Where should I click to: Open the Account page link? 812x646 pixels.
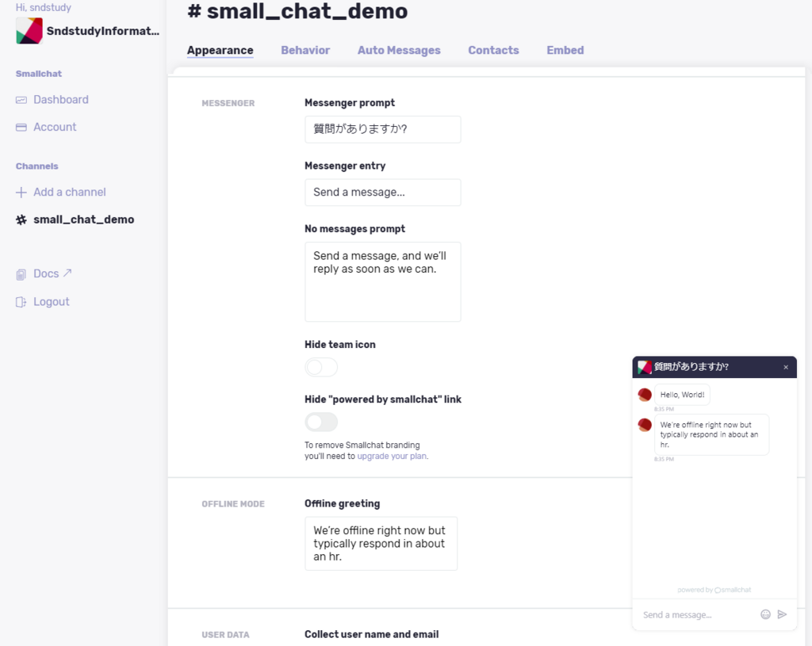(55, 127)
